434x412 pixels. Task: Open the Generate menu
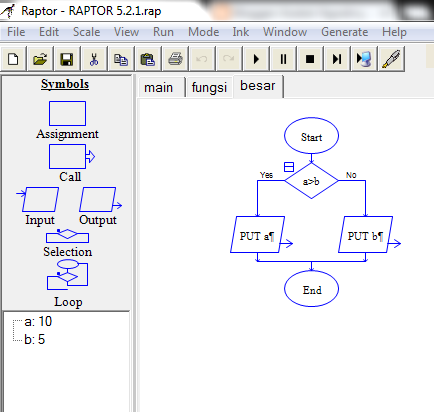(x=345, y=32)
